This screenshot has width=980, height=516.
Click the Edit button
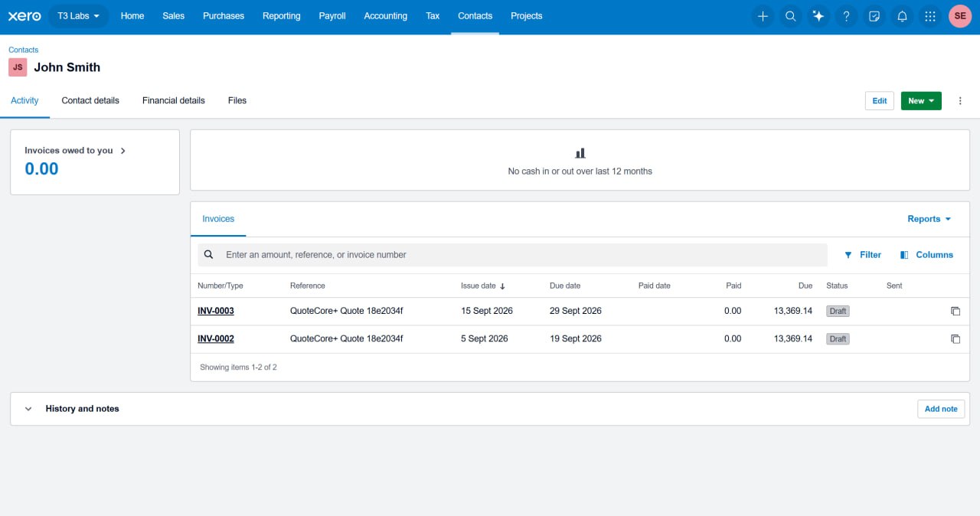pos(880,101)
